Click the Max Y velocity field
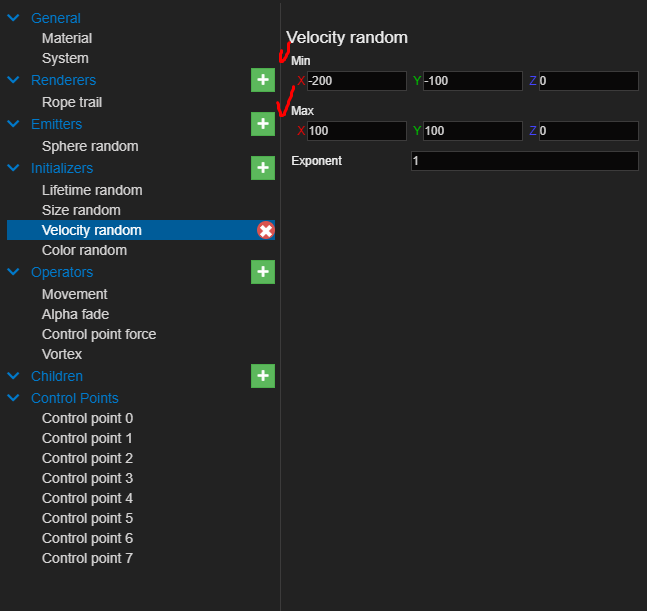 click(x=472, y=131)
